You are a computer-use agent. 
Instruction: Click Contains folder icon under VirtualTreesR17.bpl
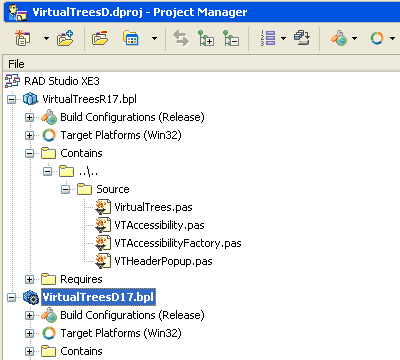(x=48, y=153)
